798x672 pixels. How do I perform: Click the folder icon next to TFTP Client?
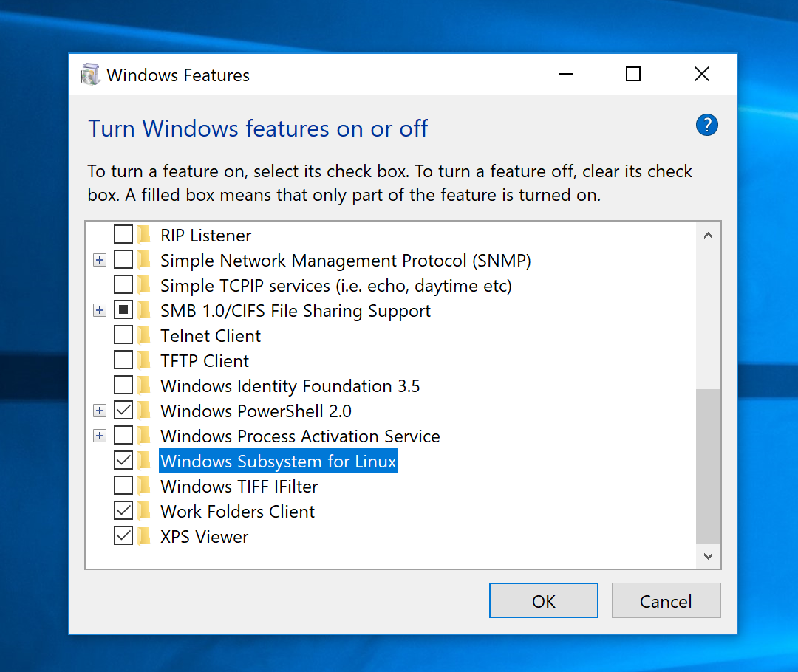point(144,361)
